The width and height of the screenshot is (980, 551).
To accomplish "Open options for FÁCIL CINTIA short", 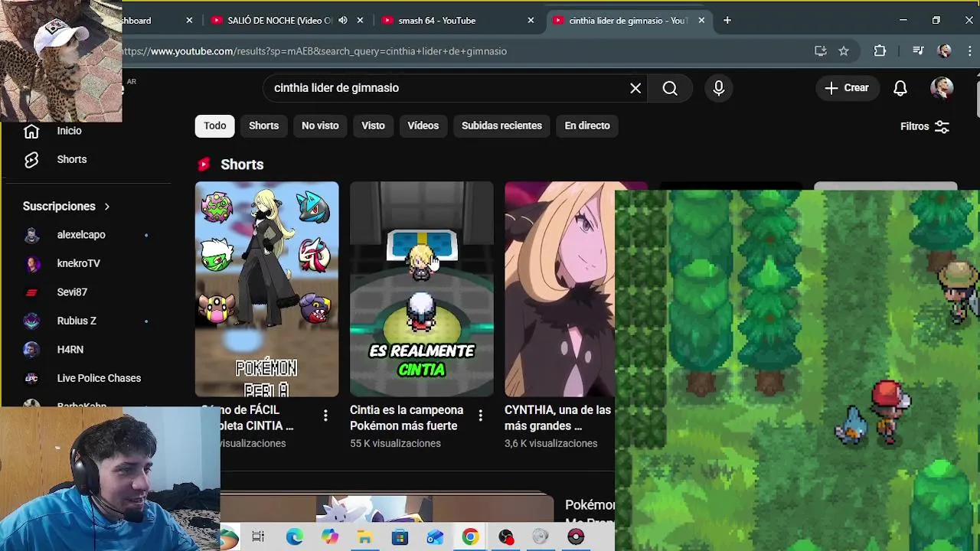I will coord(325,415).
